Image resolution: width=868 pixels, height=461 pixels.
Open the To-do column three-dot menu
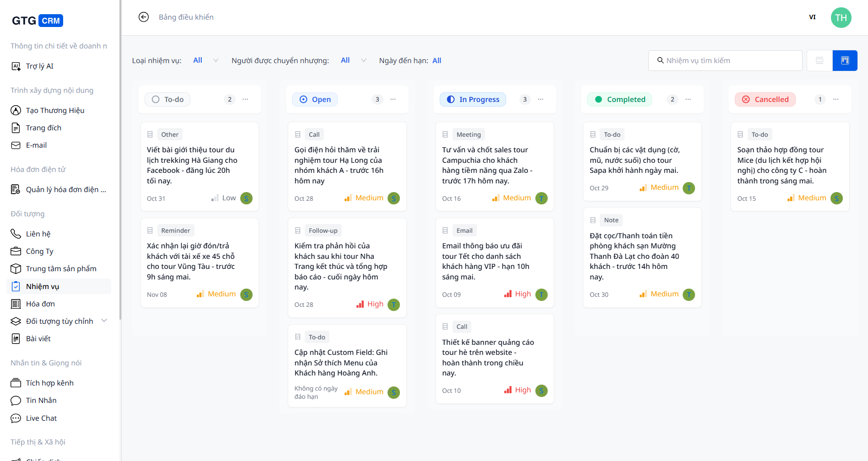245,99
